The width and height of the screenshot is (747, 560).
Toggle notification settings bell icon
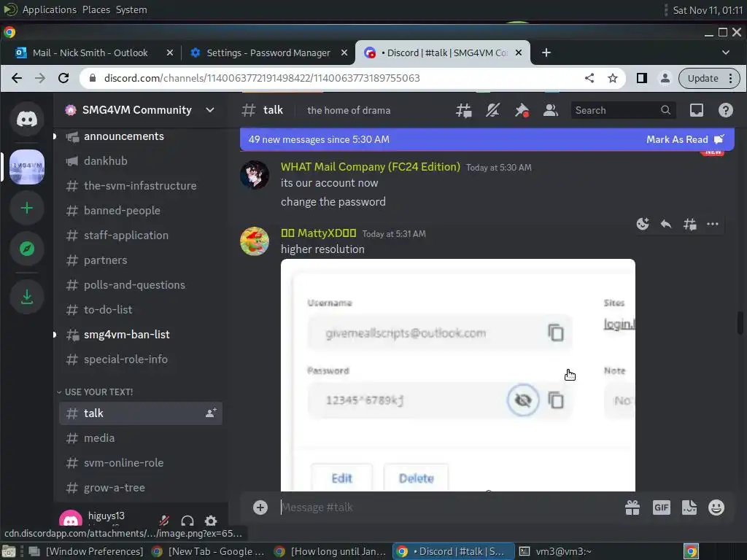click(492, 111)
